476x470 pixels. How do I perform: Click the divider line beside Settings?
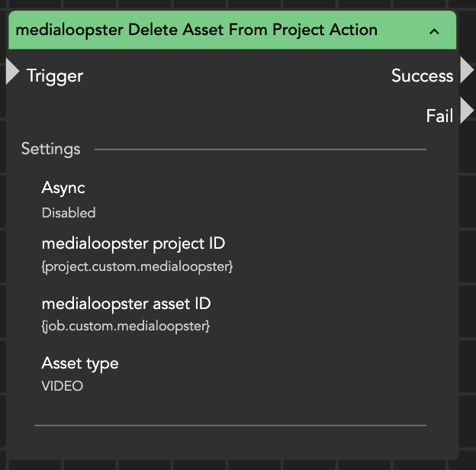click(259, 150)
